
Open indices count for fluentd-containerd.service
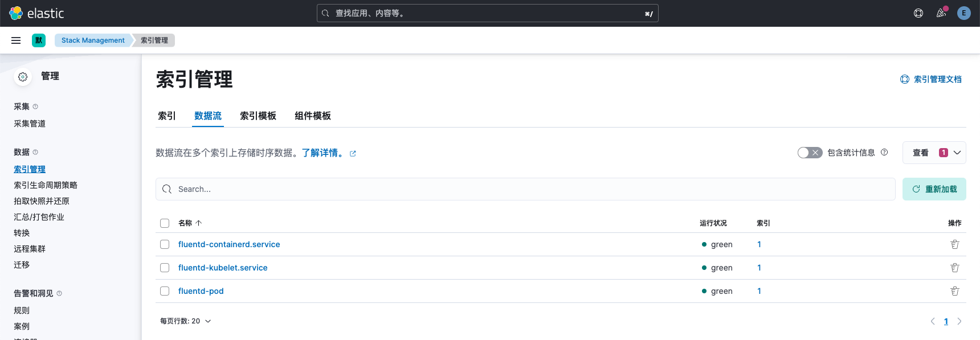point(759,244)
